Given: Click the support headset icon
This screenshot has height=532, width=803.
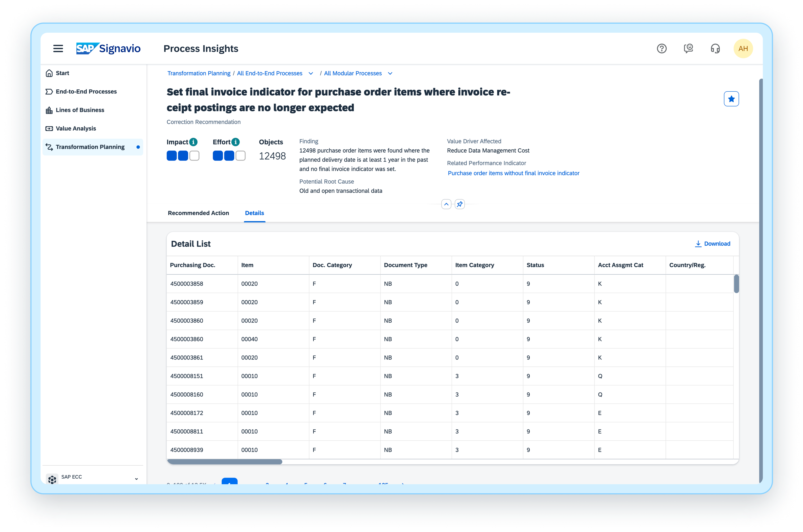Looking at the screenshot, I should [x=715, y=49].
